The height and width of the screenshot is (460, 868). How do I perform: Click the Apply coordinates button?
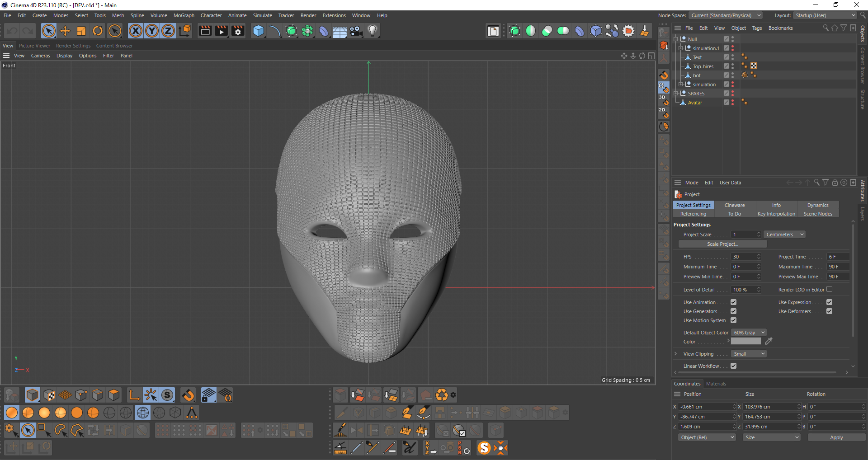point(836,437)
